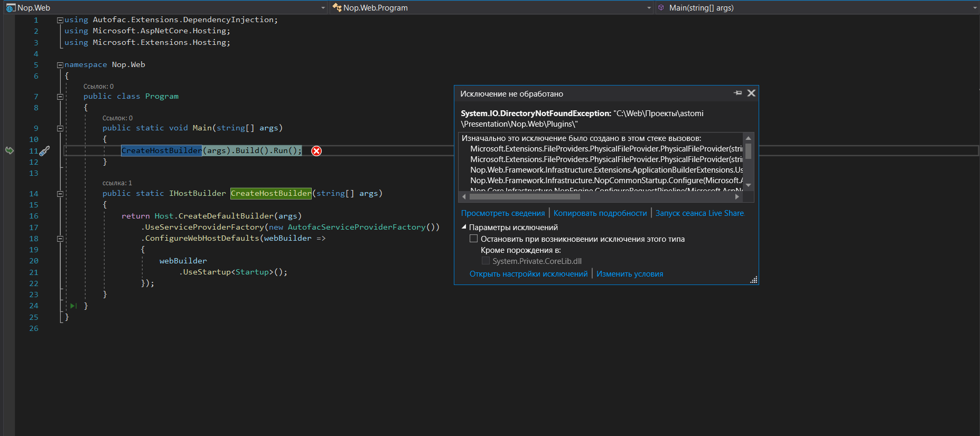Collapse the using directives block
Viewport: 980px width, 436px height.
pos(60,20)
